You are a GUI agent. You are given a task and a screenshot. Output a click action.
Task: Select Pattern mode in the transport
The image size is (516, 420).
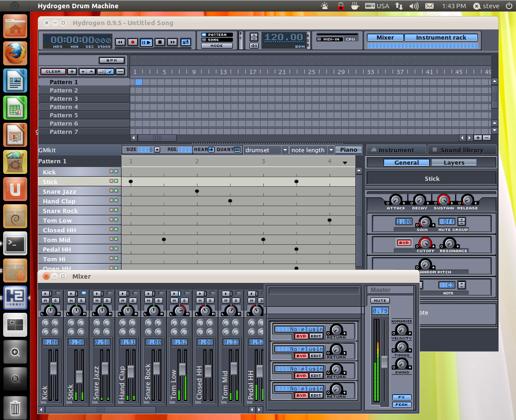[x=217, y=35]
